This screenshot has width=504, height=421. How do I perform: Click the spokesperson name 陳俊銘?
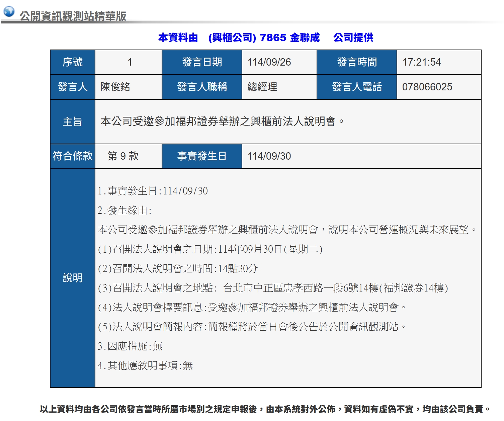tap(115, 87)
